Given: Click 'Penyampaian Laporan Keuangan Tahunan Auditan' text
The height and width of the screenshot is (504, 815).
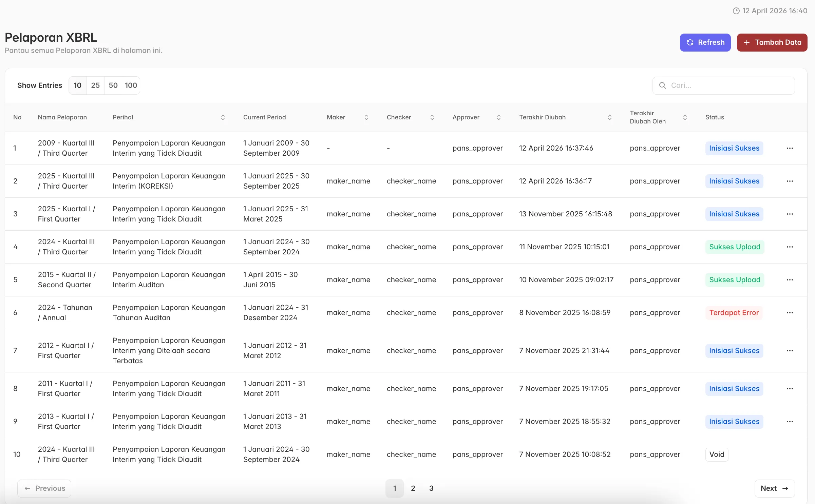Looking at the screenshot, I should 169,313.
